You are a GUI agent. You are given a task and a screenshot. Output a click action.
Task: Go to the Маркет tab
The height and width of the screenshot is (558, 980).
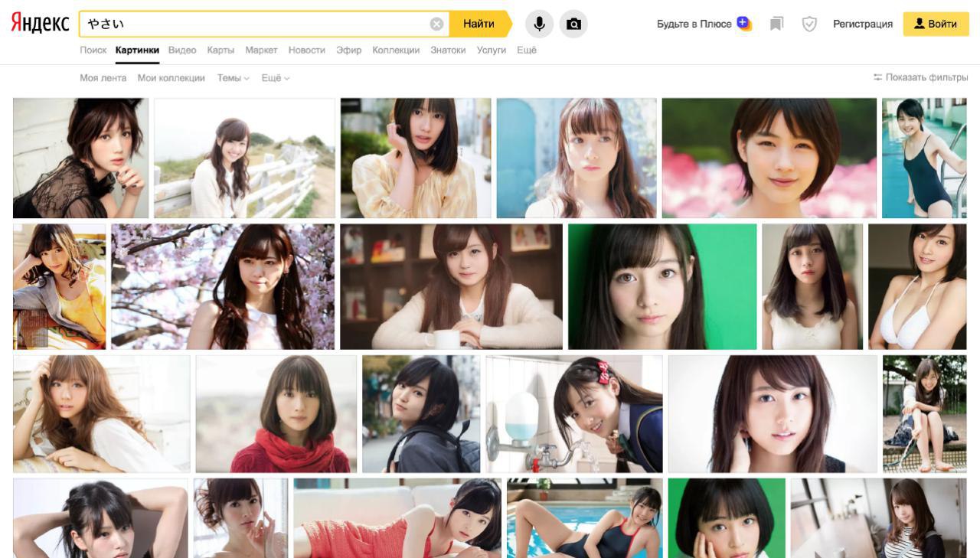tap(261, 50)
